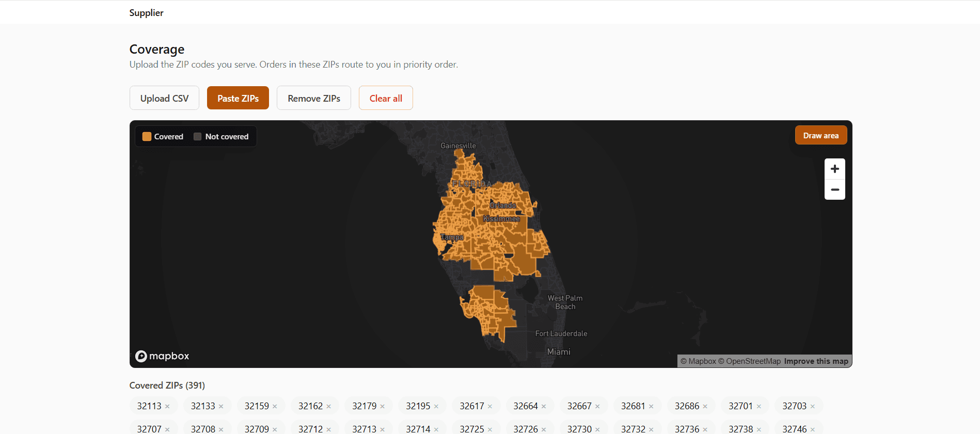Remove ZIP 32738 chip
Viewport: 980px width, 434px height.
pyautogui.click(x=759, y=429)
